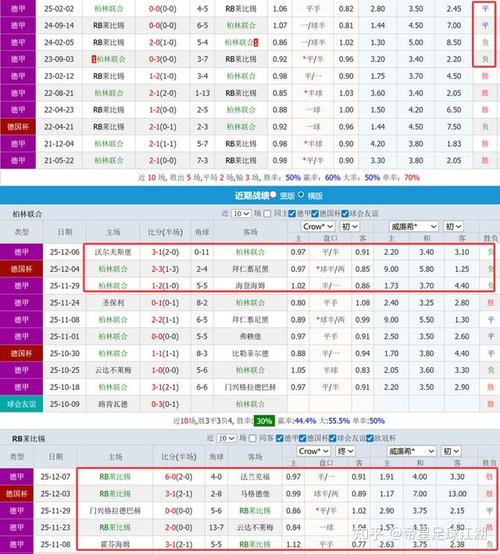Viewport: 500px width, 554px height.
Task: Click 弗赖堡 in the 25-11-01 row
Action: click(250, 336)
